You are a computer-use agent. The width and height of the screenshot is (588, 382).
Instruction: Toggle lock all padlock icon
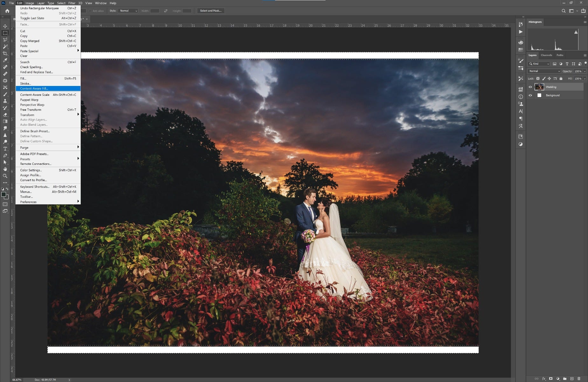(561, 79)
